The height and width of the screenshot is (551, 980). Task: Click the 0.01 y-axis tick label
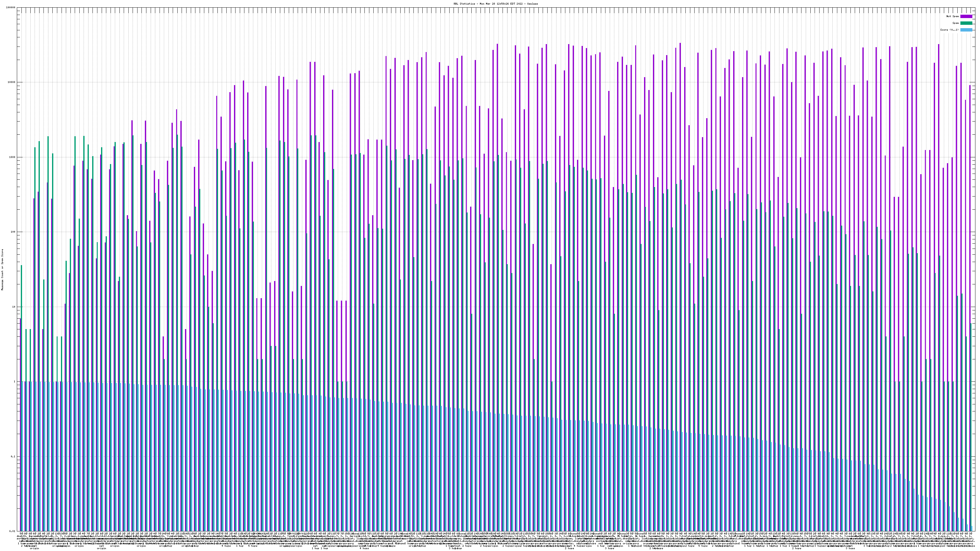(x=13, y=531)
